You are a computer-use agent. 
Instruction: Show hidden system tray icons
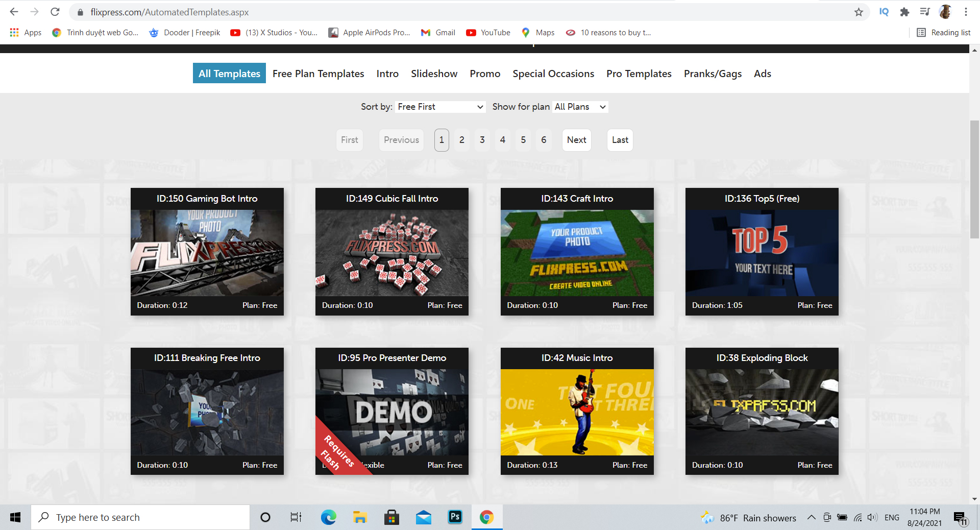point(811,517)
